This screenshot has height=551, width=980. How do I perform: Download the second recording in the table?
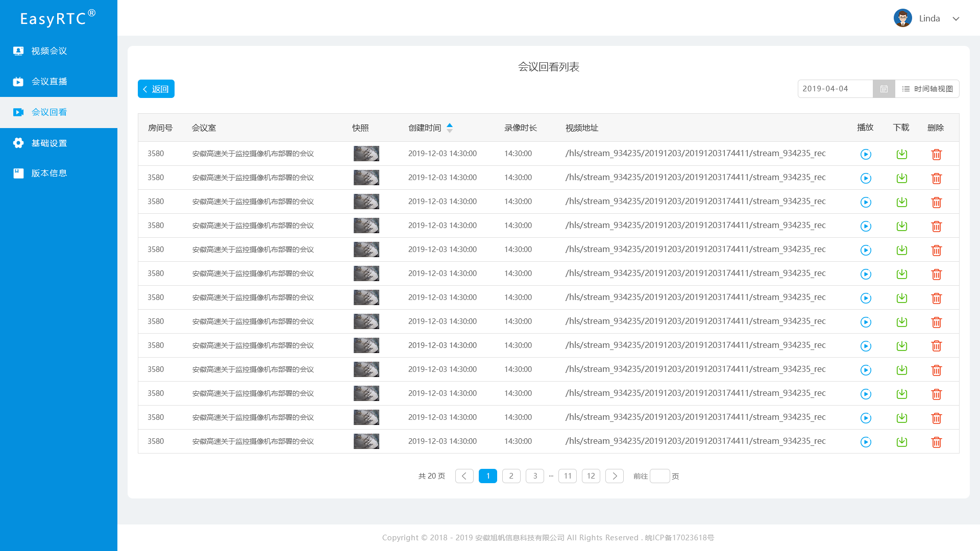(x=902, y=178)
